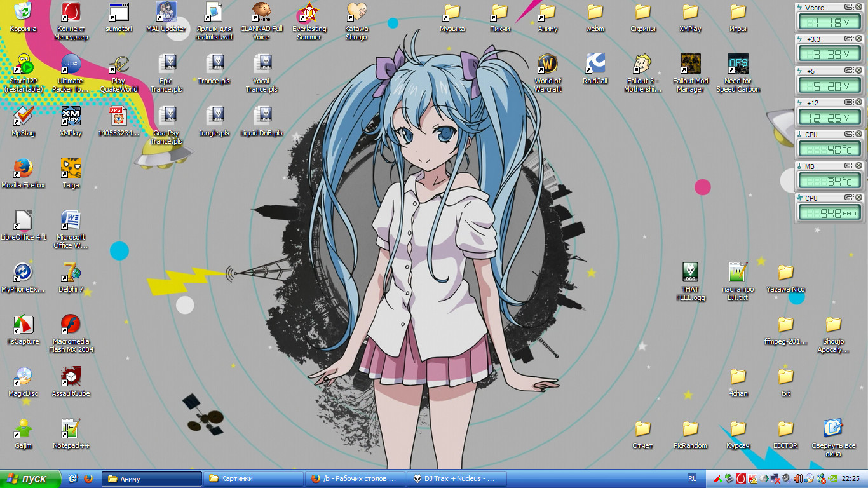The image size is (868, 488).
Task: Open the Gajim messenger icon
Action: click(23, 434)
